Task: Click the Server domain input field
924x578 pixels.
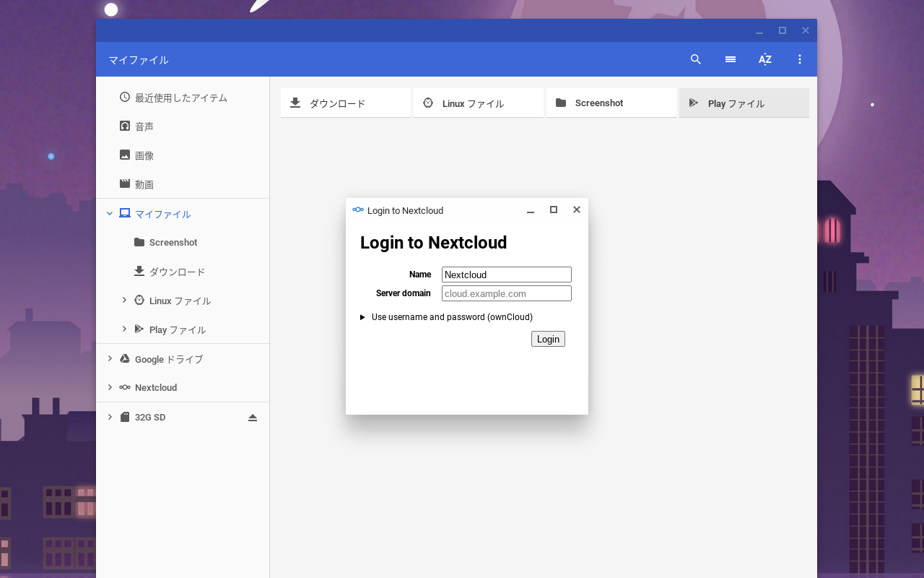Action: (x=507, y=293)
